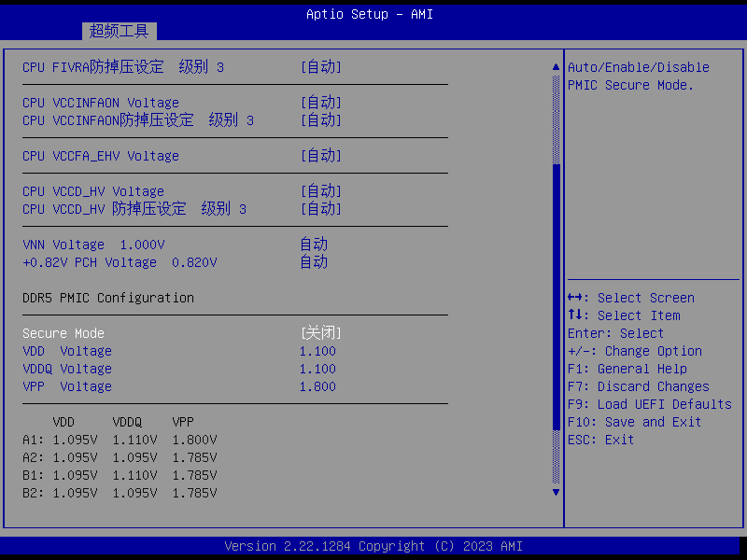The width and height of the screenshot is (747, 560).
Task: Toggle the Secure Mode [关闭] value
Action: click(x=320, y=333)
